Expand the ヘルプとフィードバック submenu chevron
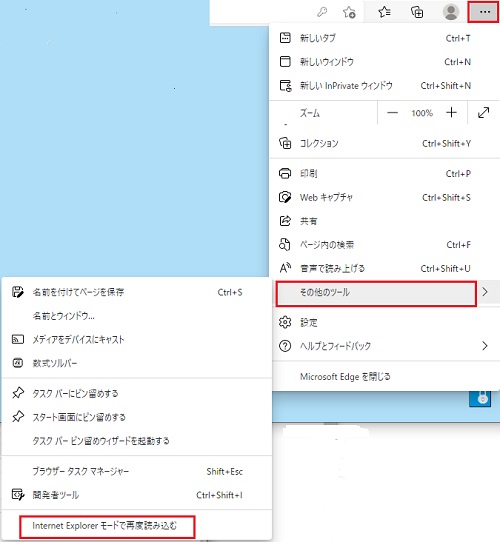Screen dimensions: 500x542 pos(485,346)
